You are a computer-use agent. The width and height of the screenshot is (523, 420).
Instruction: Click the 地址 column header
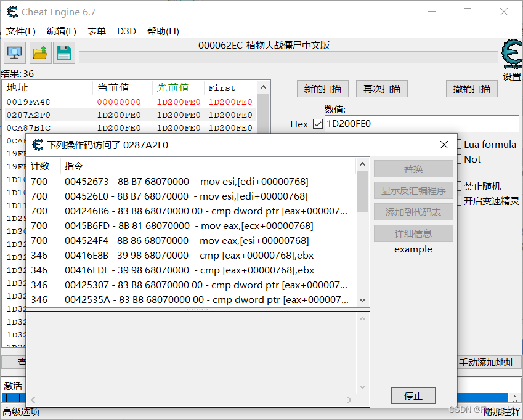coord(49,87)
